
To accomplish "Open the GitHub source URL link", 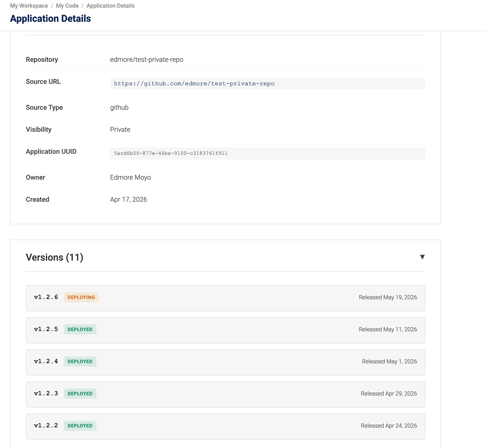I will [x=194, y=84].
